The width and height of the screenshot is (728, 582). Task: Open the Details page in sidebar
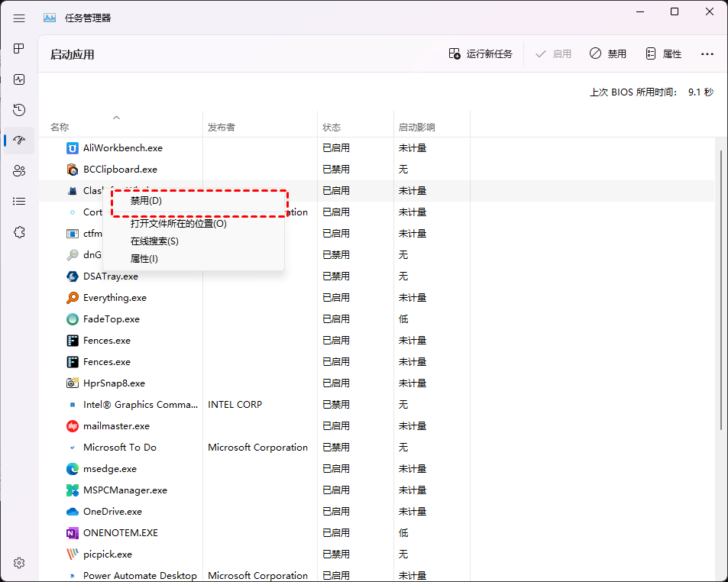click(19, 202)
